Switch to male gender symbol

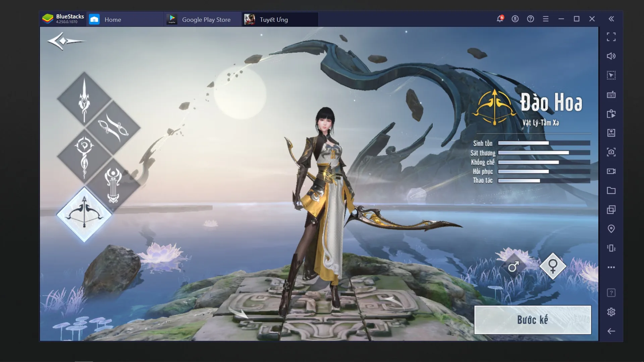[513, 266]
